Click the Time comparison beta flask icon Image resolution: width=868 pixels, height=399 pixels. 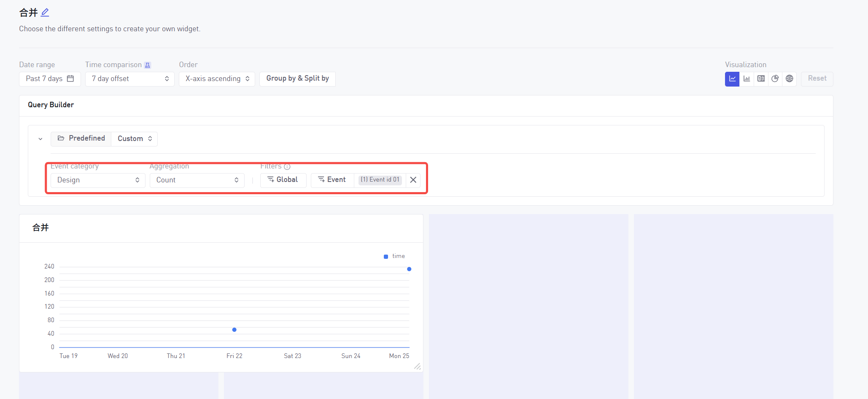pos(148,65)
